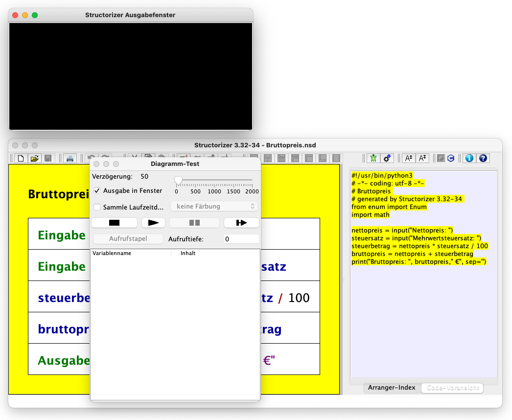Minimize the Structorizer Ausgabefenster window
This screenshot has width=512, height=420.
25,15
